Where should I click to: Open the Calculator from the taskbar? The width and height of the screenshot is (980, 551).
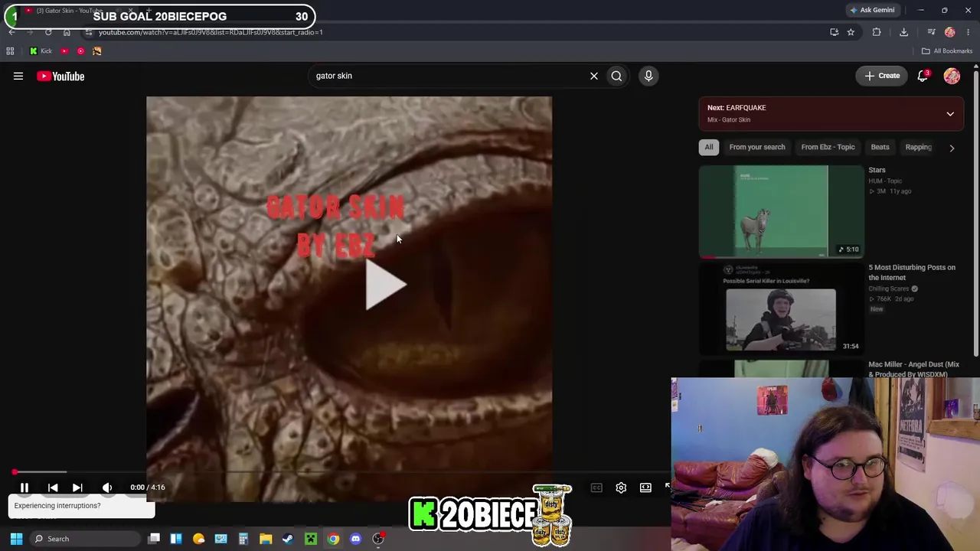[x=243, y=539]
